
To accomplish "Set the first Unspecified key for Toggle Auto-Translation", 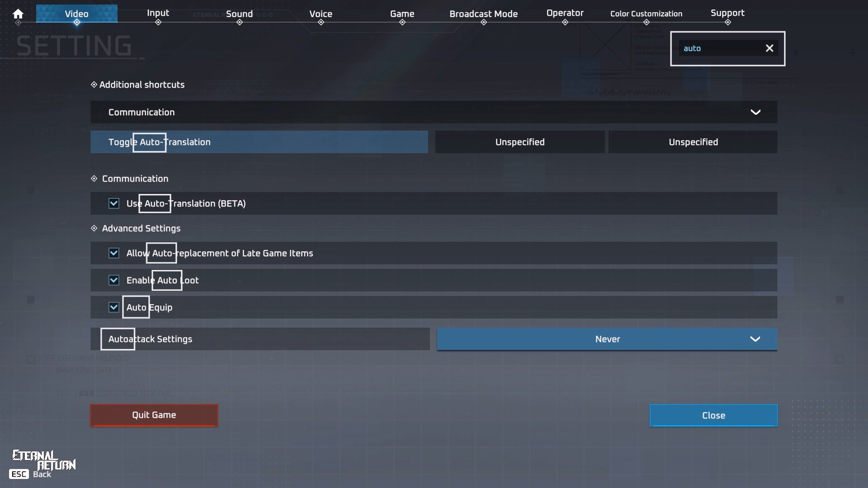I will pos(519,142).
